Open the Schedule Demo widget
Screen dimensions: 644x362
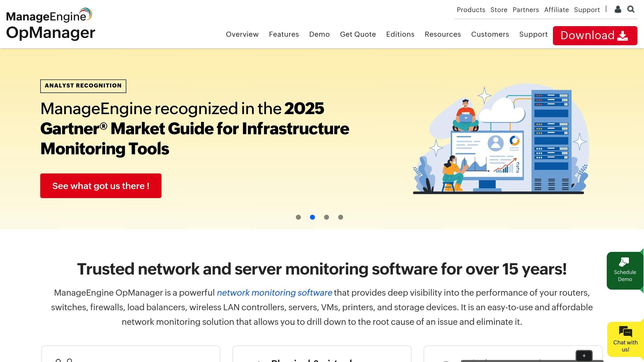point(625,271)
